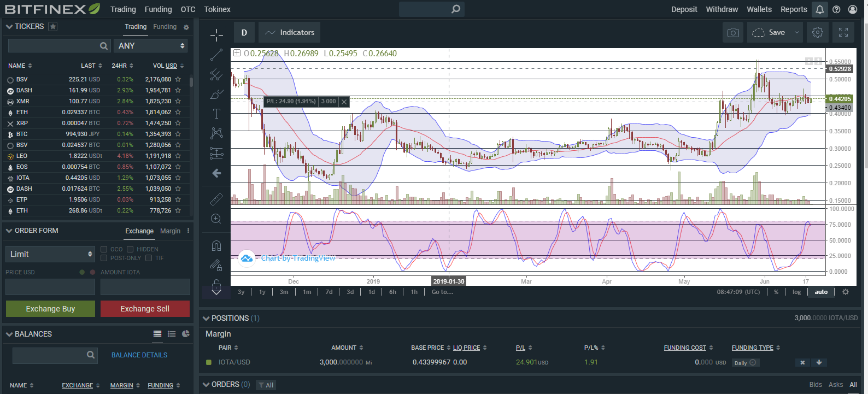Select the crosshair cursor tool

pyautogui.click(x=216, y=35)
